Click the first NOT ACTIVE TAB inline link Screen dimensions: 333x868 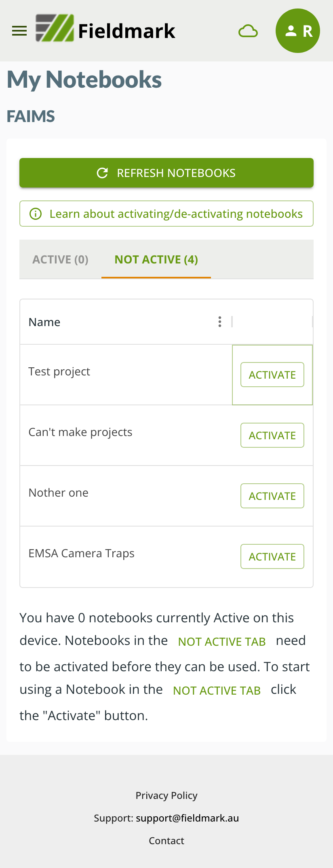tap(222, 642)
